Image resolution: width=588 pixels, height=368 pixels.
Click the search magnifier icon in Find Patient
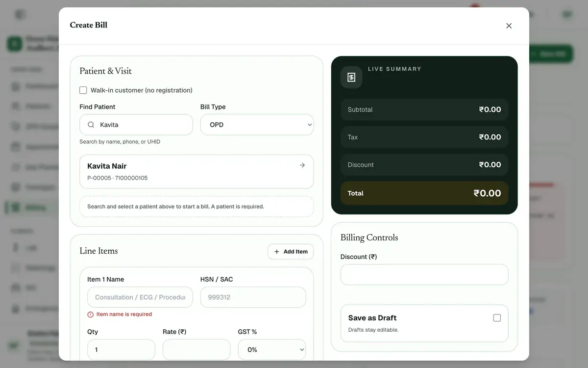[x=91, y=125]
